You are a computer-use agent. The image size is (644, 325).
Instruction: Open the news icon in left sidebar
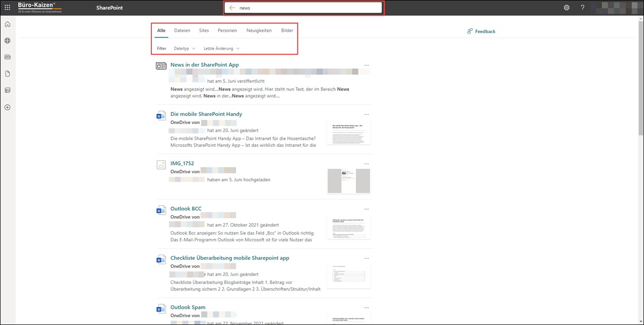tap(7, 57)
